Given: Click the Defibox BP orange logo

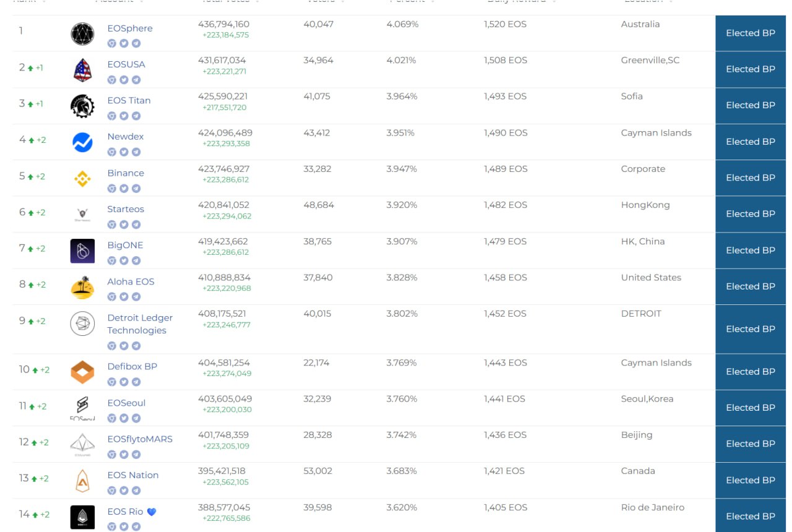Looking at the screenshot, I should tap(82, 372).
